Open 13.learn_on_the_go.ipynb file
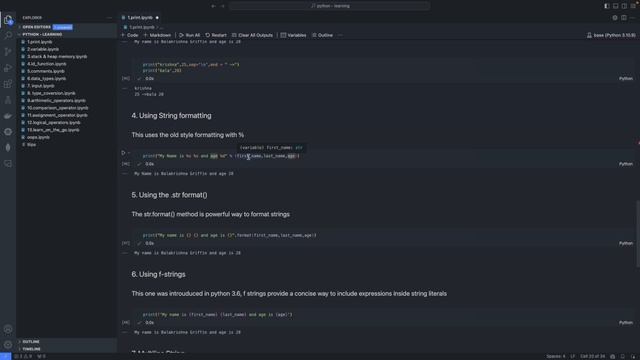Viewport: 640px width, 360px height. [x=53, y=130]
